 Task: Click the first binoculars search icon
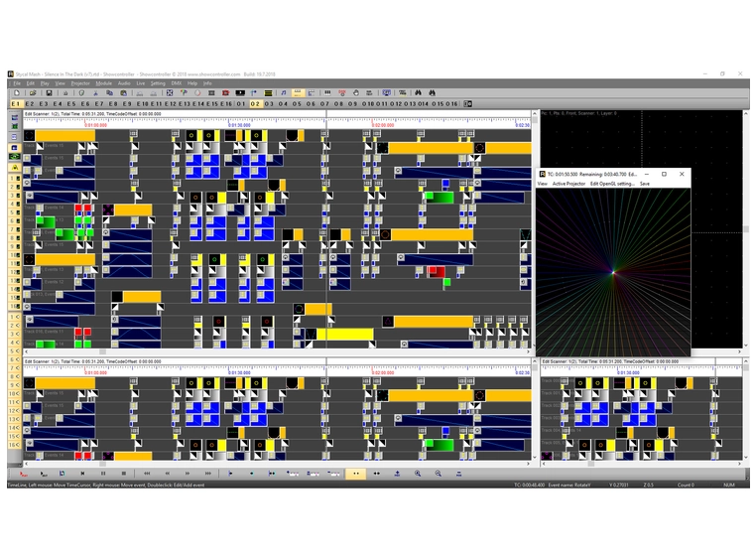click(418, 92)
